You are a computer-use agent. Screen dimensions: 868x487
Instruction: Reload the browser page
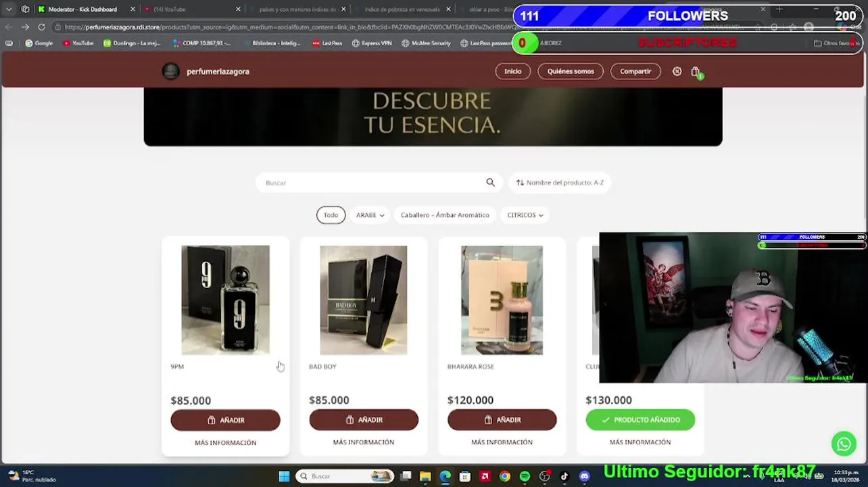click(x=41, y=27)
